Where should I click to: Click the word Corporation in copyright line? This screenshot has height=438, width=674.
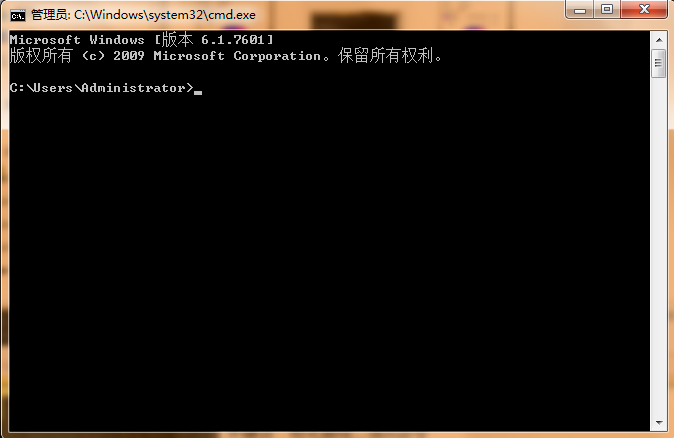point(277,56)
